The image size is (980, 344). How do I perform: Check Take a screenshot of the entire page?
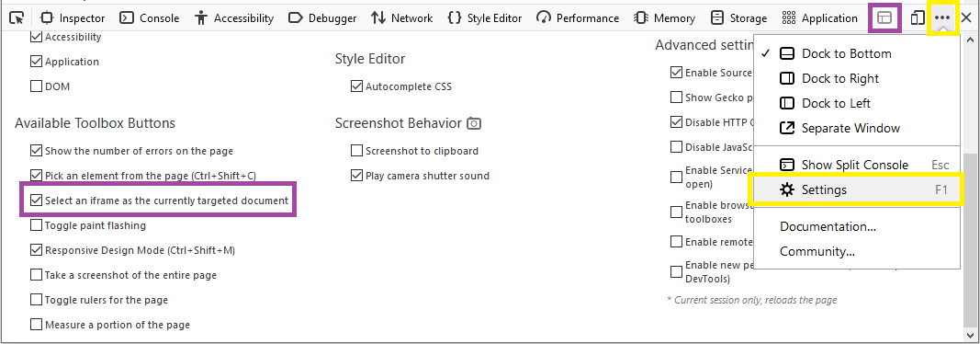pyautogui.click(x=36, y=275)
